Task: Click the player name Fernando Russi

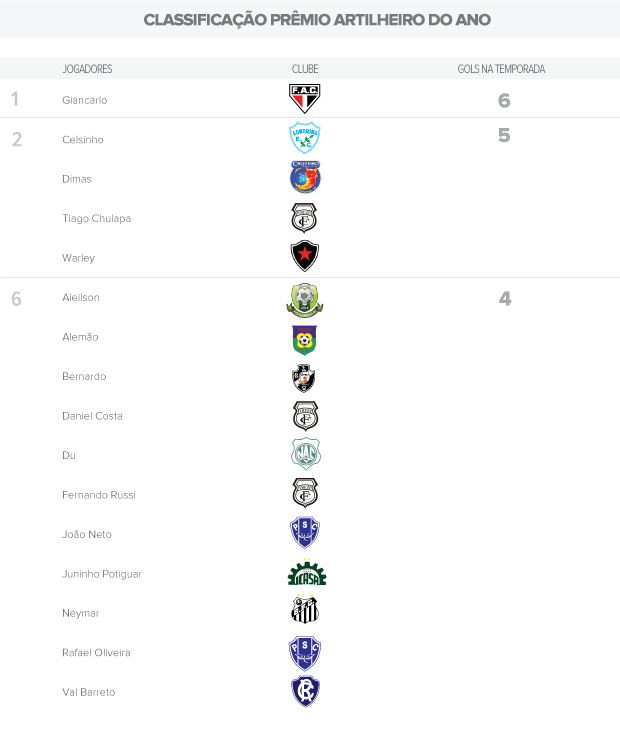Action: (98, 495)
